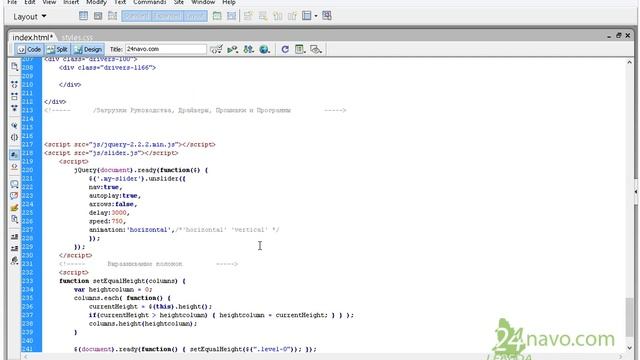This screenshot has width=640, height=360.
Task: Toggle the Line Numbers icon
Action: coord(14,155)
